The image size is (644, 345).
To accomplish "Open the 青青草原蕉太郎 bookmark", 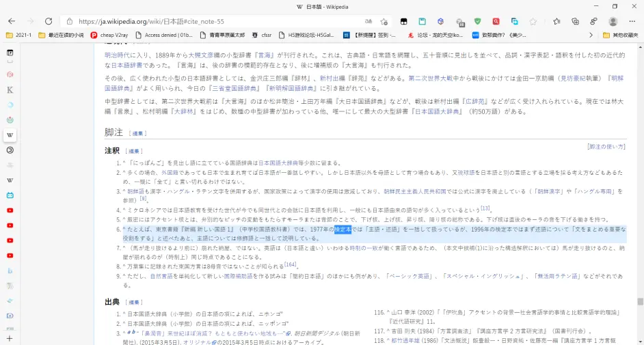I will [x=222, y=36].
